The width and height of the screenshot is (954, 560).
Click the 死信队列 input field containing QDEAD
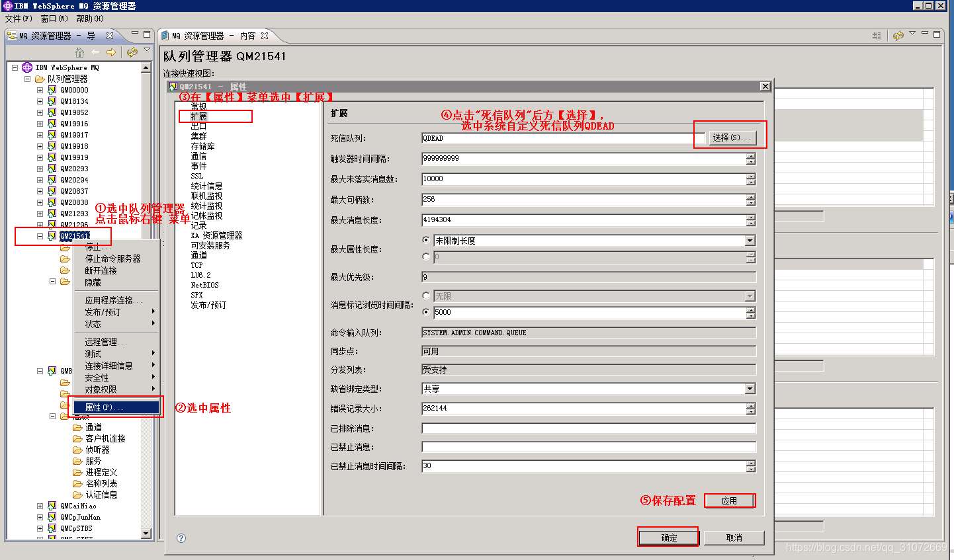(562, 138)
